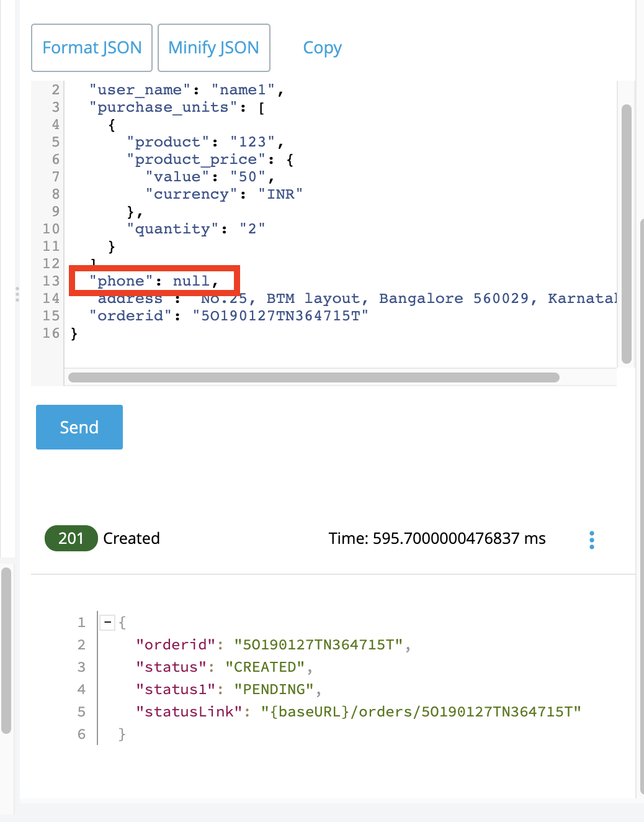Click the green 201 status badge
The image size is (644, 822).
click(x=71, y=538)
